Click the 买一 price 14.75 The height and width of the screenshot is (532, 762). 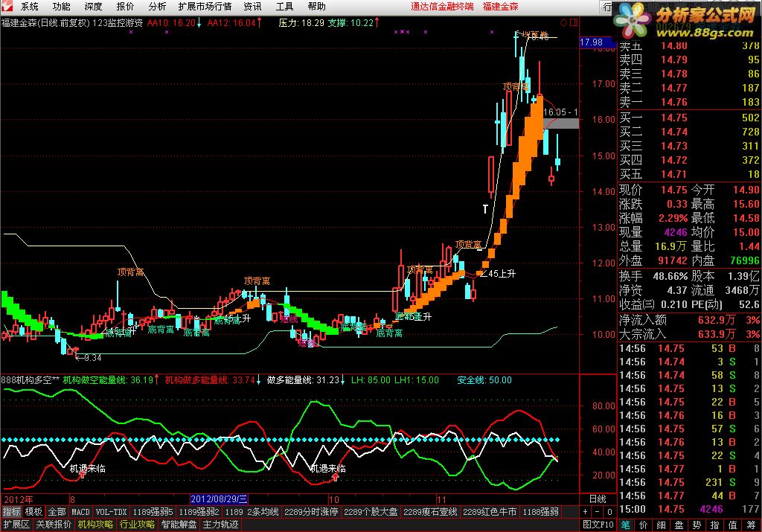tap(674, 118)
